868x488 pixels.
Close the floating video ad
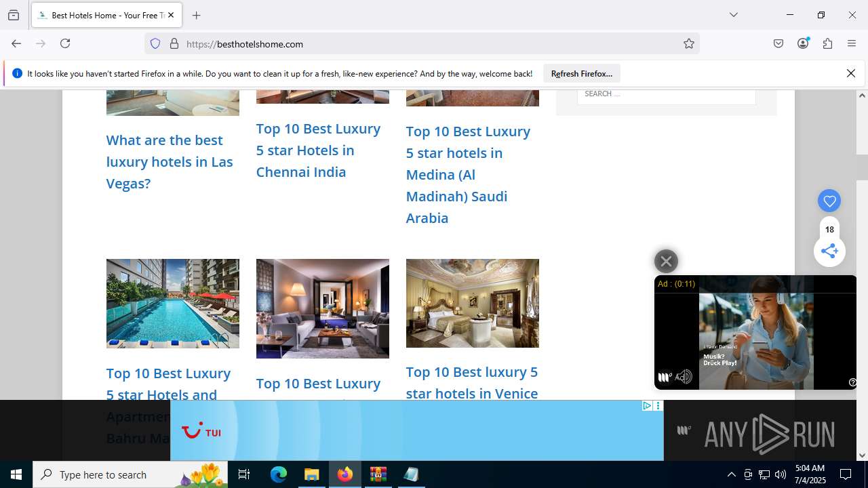pyautogui.click(x=666, y=261)
